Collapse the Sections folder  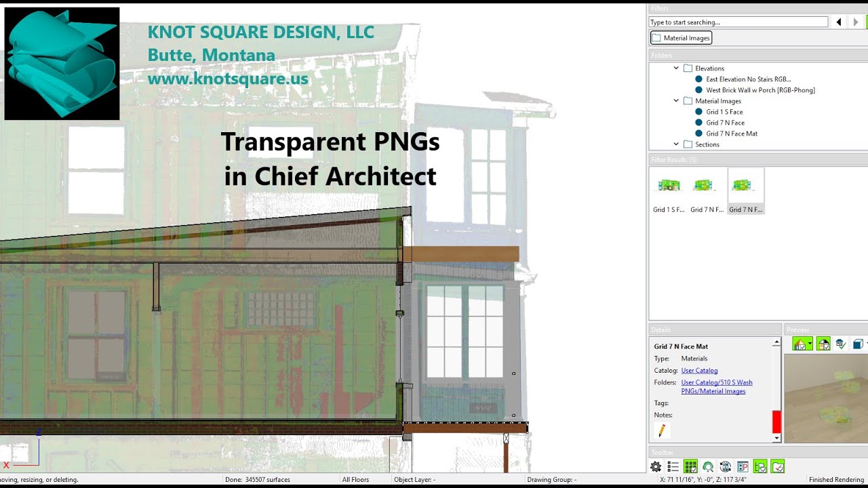click(676, 144)
